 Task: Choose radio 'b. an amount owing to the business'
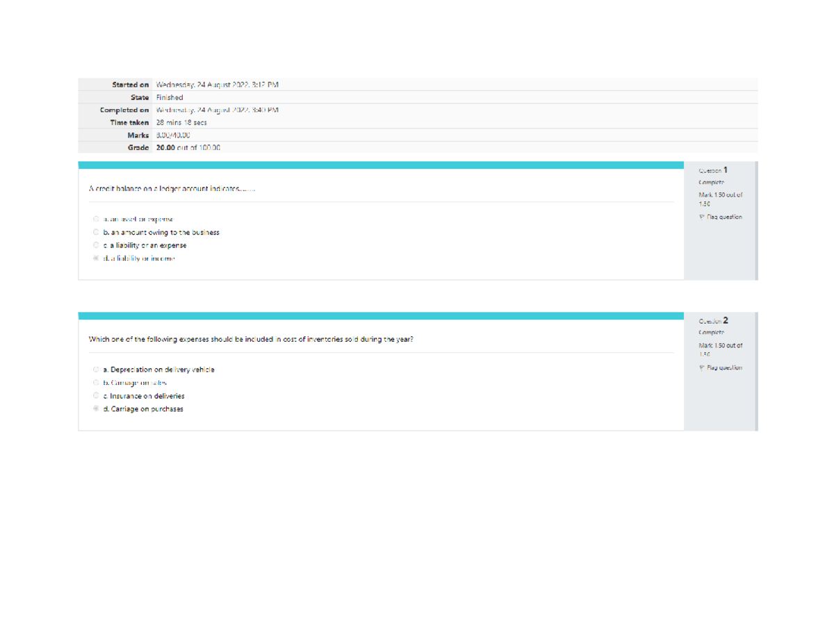point(95,232)
